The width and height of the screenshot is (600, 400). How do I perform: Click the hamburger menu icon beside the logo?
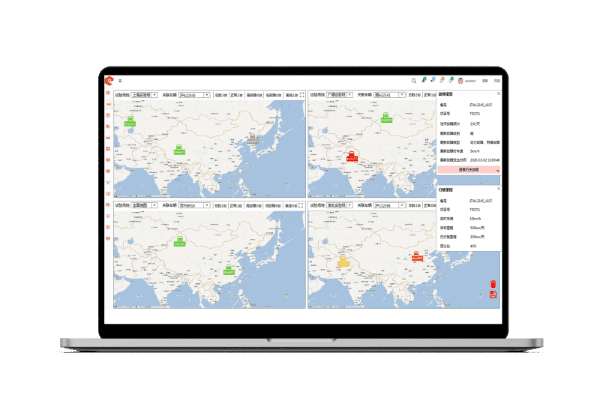tap(120, 80)
